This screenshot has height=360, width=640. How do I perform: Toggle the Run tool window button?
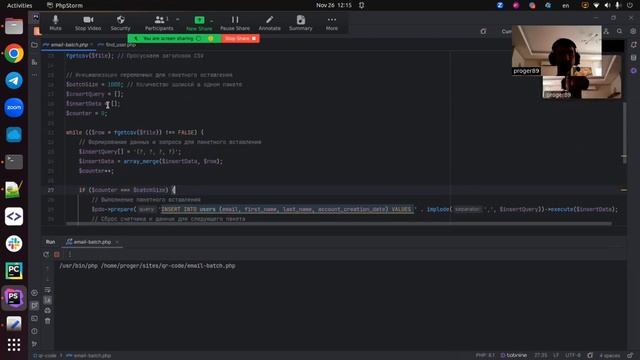click(34, 305)
